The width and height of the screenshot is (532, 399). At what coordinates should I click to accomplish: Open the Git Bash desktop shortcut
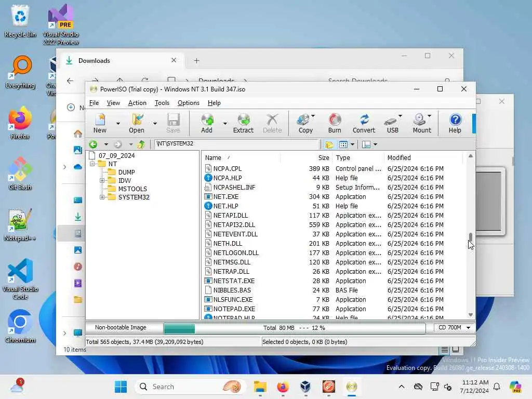[20, 174]
